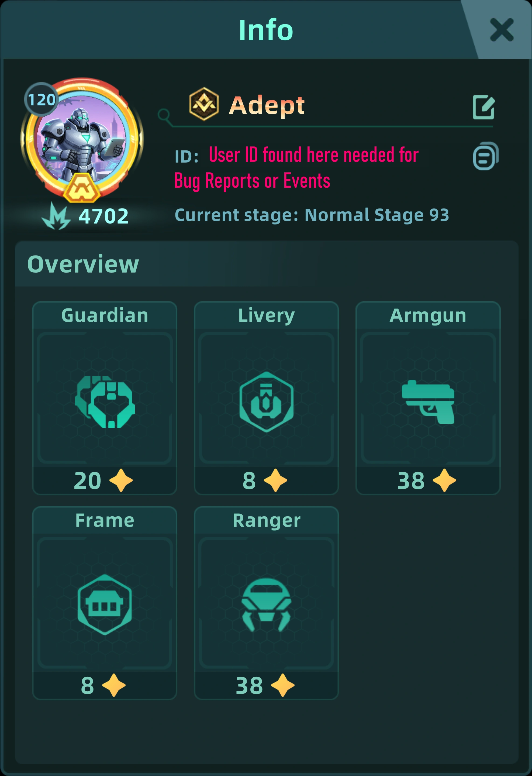
Task: Tap the level 120 badge
Action: [42, 99]
